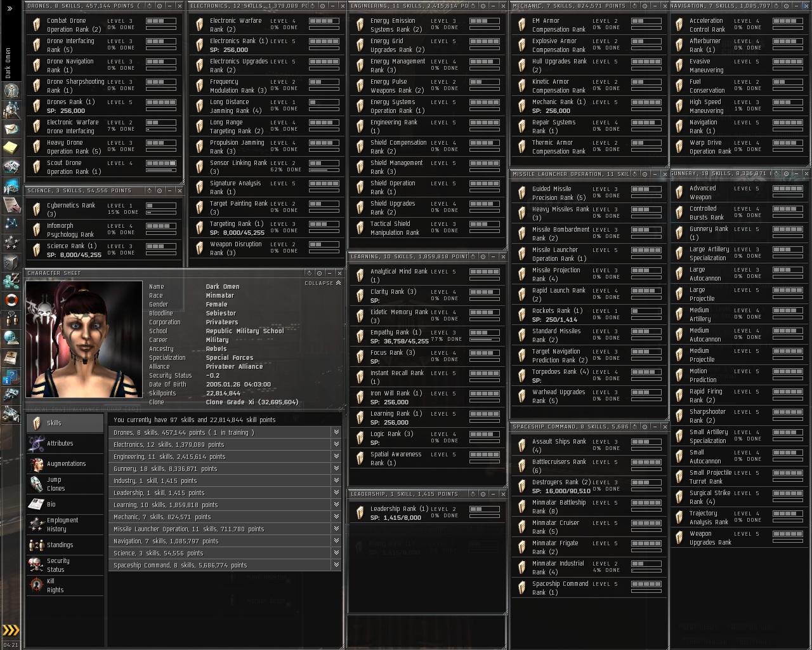Select the Heavy Missiles Rank (3) skill
Screen dimensions: 812x650
point(588,213)
